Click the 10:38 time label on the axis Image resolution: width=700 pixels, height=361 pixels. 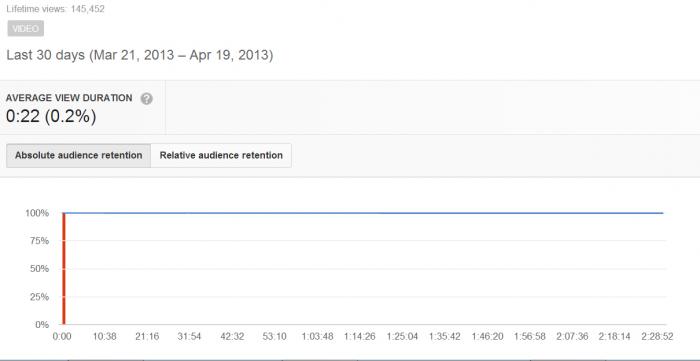(x=104, y=336)
